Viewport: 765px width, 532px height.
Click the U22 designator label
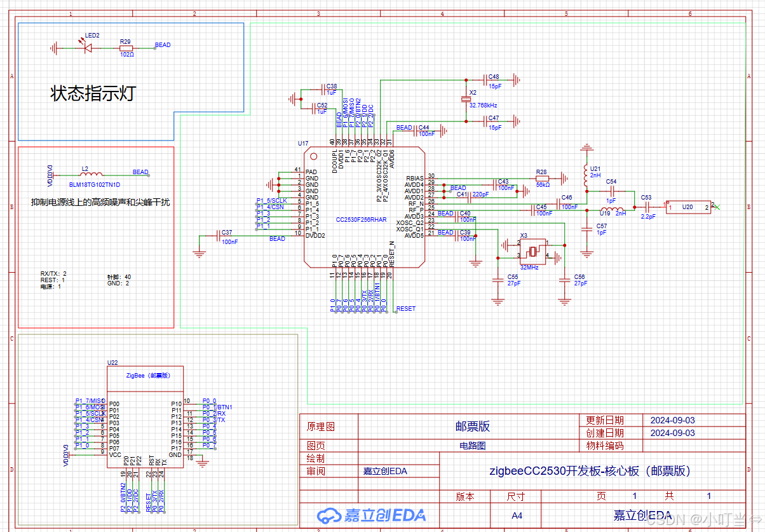point(112,362)
